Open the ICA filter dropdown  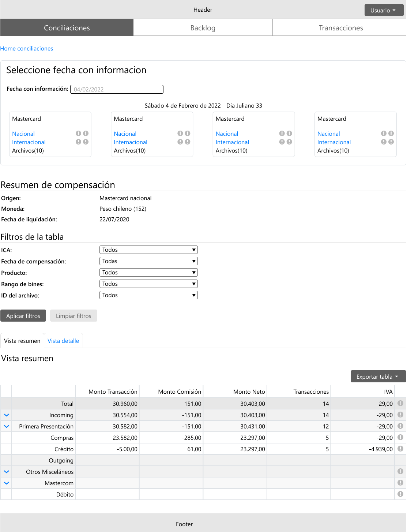(148, 250)
